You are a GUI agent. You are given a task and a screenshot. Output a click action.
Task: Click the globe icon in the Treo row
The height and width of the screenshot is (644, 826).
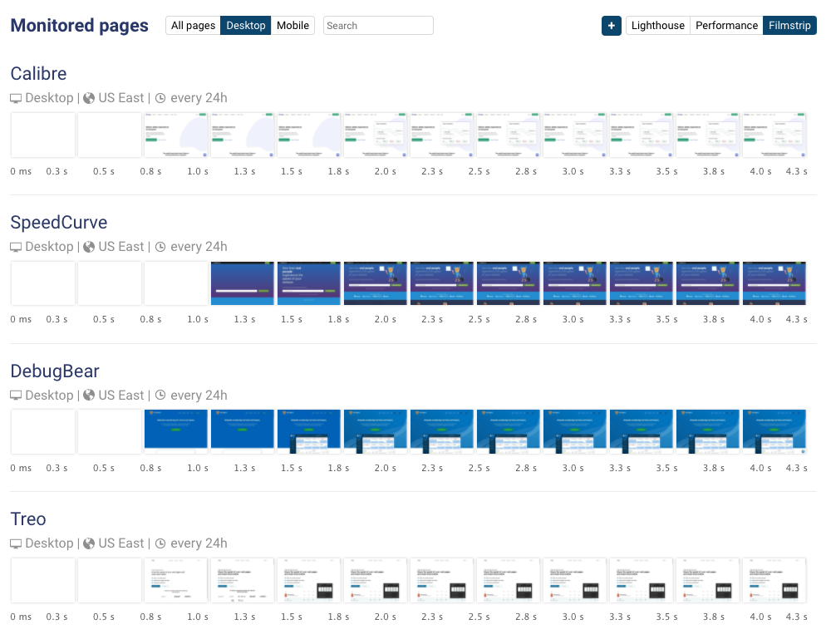[x=89, y=543]
